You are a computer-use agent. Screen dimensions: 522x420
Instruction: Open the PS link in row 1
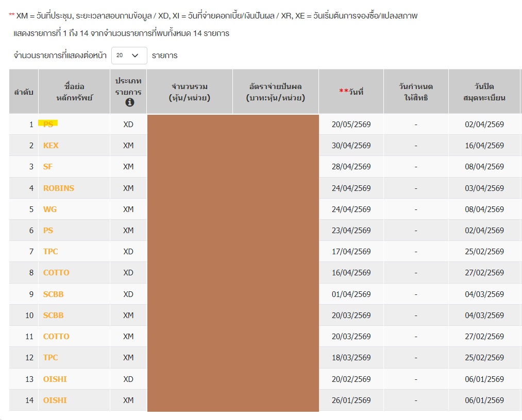pos(48,125)
